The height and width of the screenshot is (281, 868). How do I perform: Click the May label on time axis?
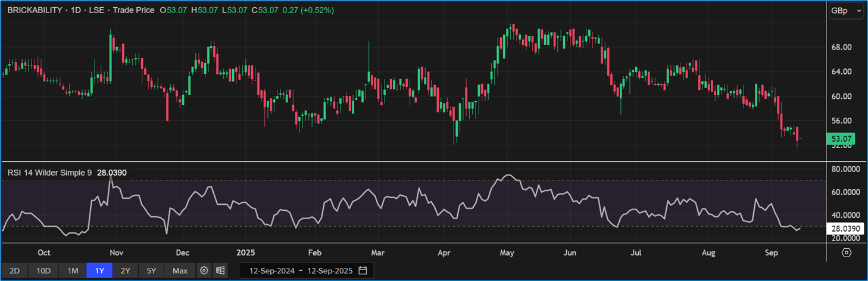coord(507,252)
